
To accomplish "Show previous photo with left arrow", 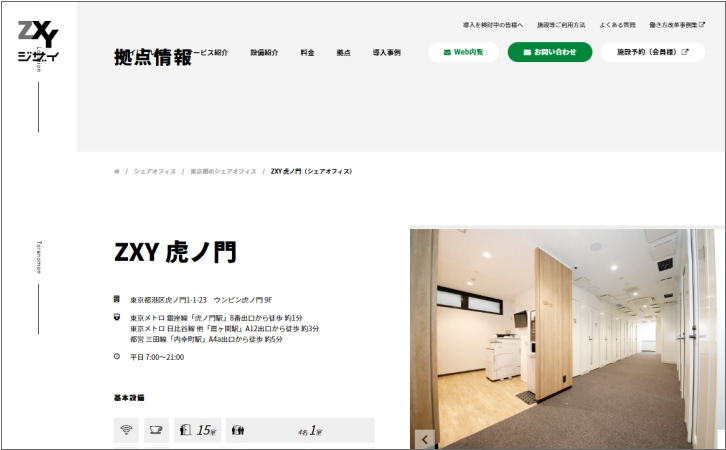I will click(x=425, y=440).
